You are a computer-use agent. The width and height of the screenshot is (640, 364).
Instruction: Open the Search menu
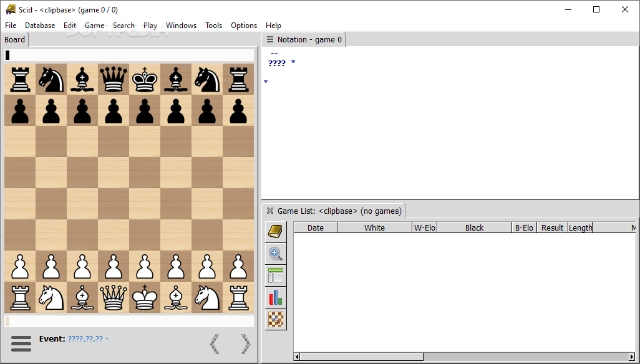124,26
